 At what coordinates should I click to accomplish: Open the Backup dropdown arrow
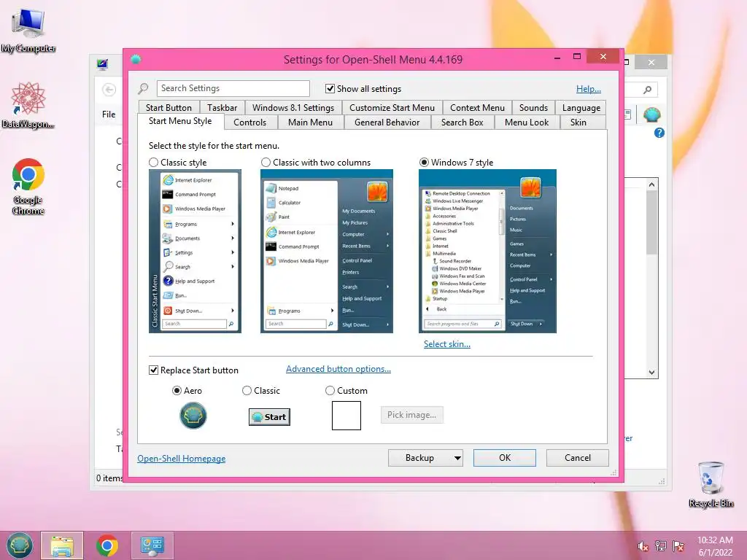point(457,458)
